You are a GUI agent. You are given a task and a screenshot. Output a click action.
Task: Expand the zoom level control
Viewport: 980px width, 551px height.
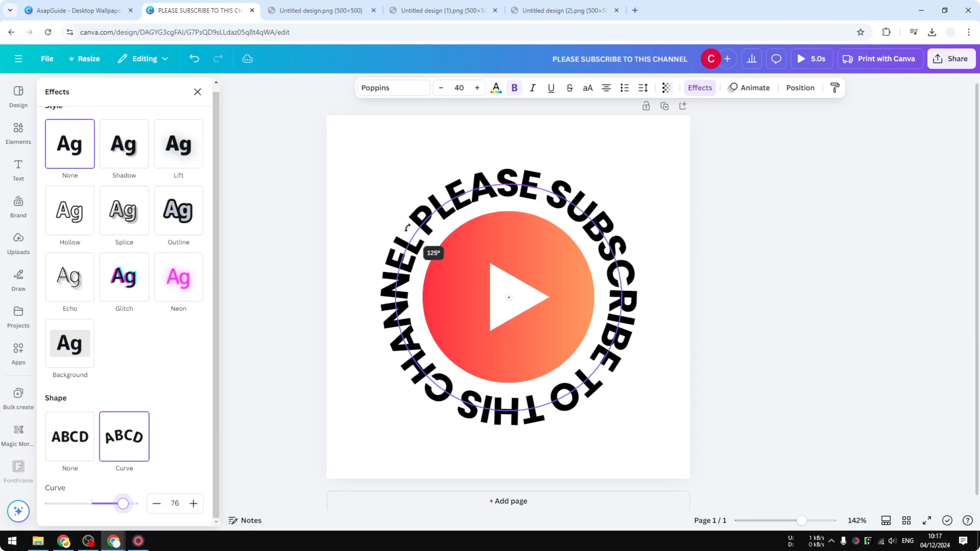pyautogui.click(x=857, y=520)
